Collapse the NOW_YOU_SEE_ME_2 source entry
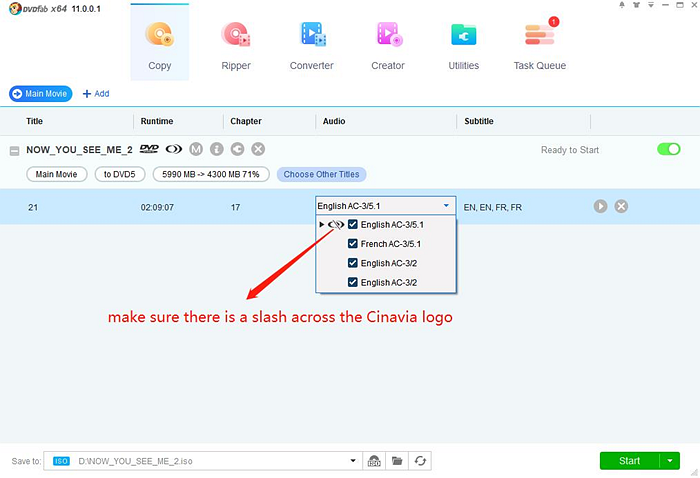The width and height of the screenshot is (700, 478). (14, 151)
